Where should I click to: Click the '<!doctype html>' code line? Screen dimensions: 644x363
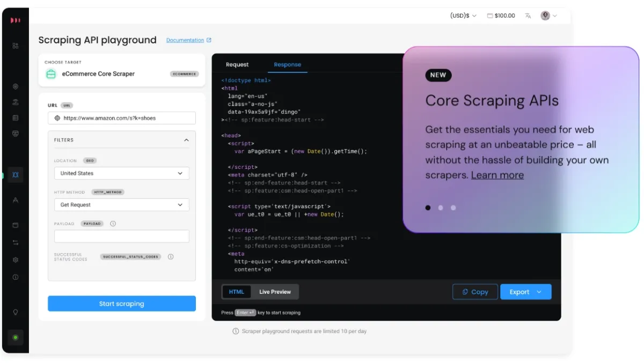246,80
